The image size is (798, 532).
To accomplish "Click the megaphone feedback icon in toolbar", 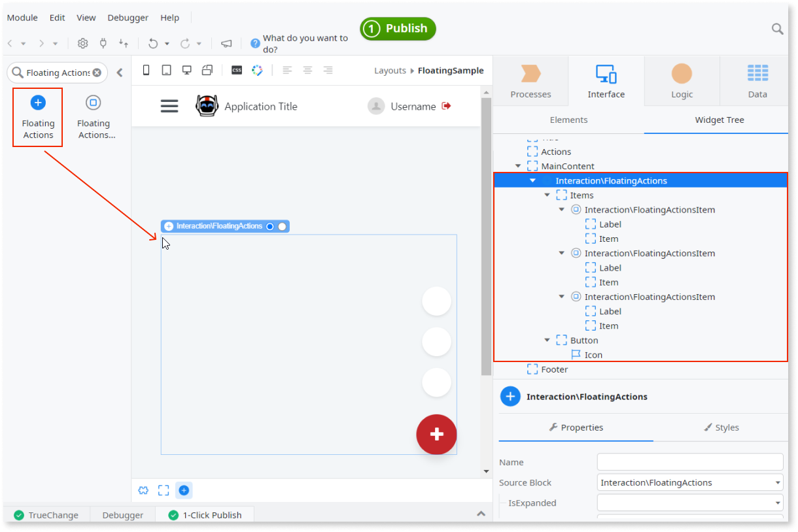I will pyautogui.click(x=226, y=43).
